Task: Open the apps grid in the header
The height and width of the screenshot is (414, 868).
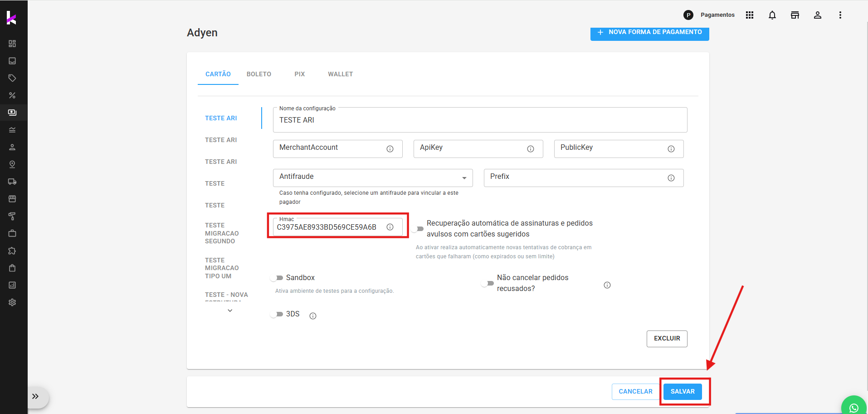Action: 750,15
